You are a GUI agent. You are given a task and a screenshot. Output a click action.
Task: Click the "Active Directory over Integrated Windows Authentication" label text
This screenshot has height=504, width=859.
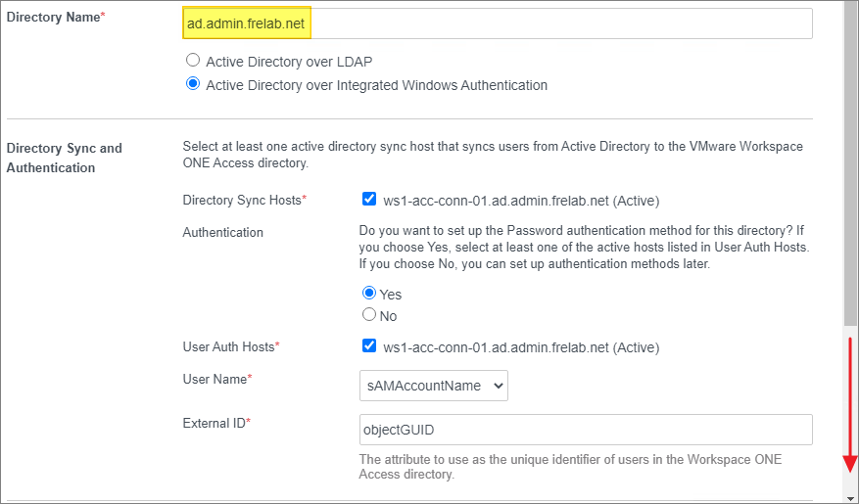tap(376, 85)
